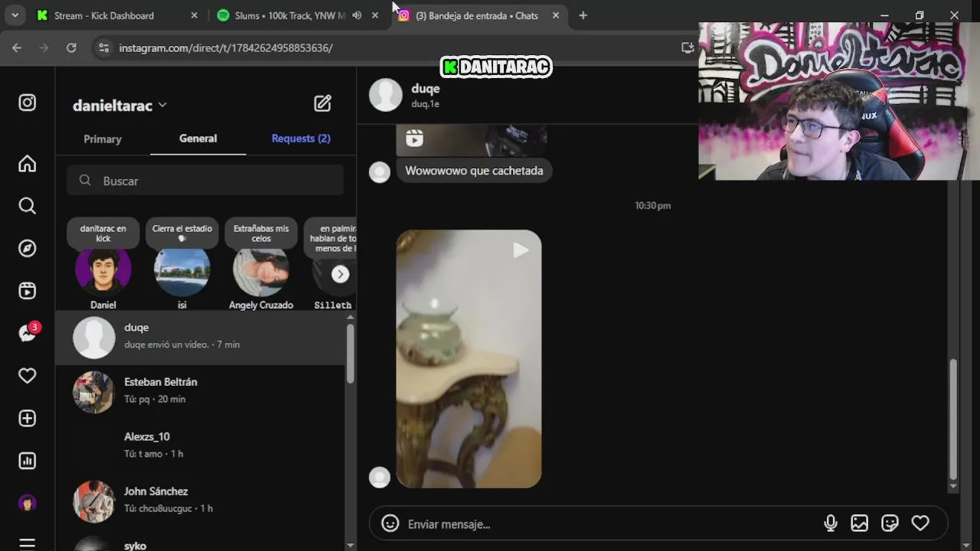This screenshot has width=980, height=551.
Task: Send heart like icon in composer
Action: click(x=920, y=523)
